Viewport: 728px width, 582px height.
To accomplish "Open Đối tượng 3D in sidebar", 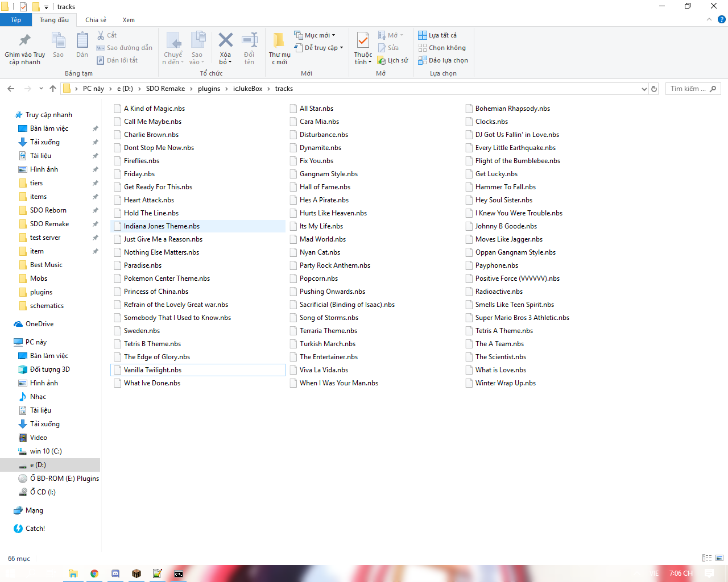I will click(50, 369).
